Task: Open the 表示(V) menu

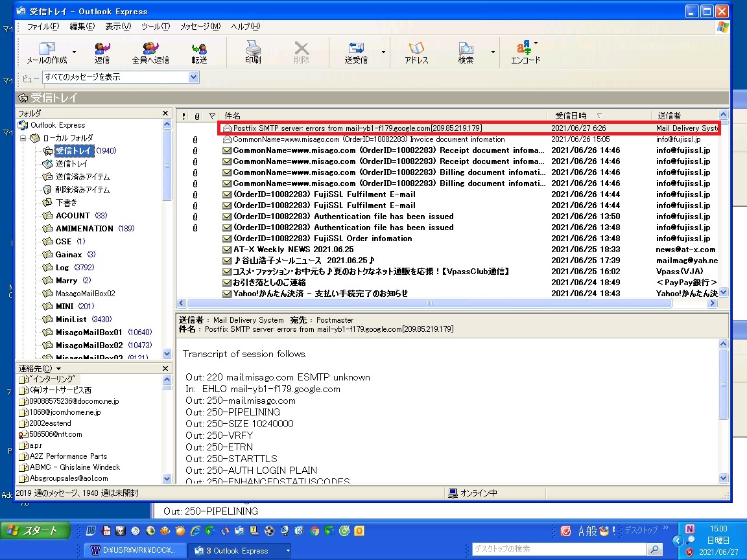Action: pyautogui.click(x=117, y=27)
